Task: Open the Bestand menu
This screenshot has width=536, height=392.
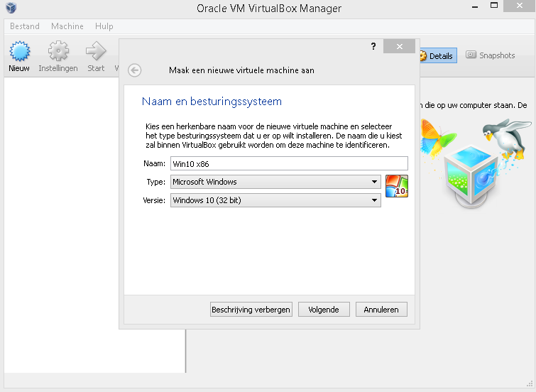Action: (25, 26)
